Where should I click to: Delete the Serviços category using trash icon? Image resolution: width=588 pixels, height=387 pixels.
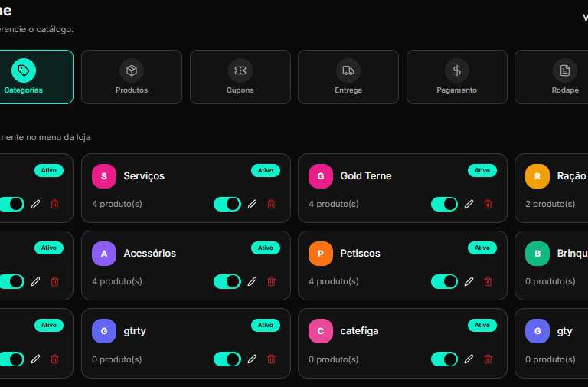click(x=271, y=204)
